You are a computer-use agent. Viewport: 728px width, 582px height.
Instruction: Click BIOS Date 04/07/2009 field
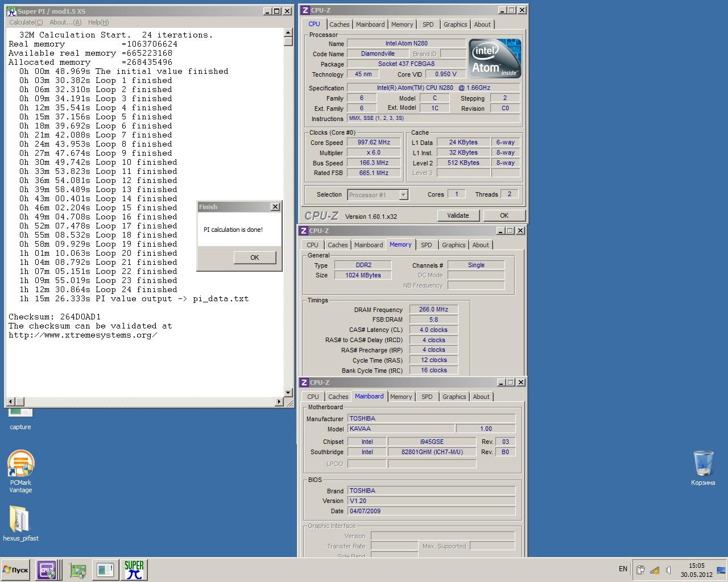[x=432, y=511]
